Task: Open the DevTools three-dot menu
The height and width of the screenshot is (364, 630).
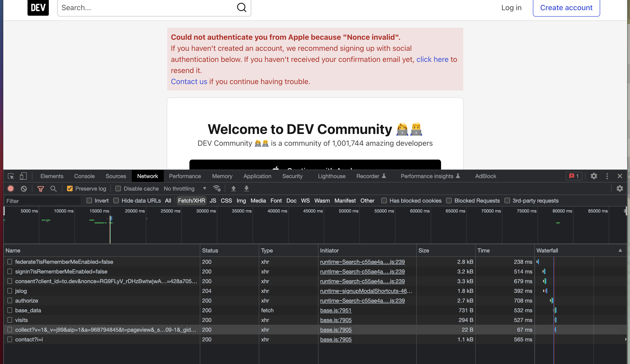Action: (x=607, y=176)
